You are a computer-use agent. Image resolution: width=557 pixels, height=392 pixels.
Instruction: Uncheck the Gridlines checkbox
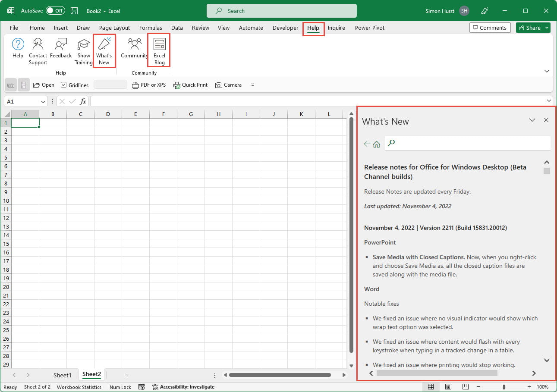(x=64, y=85)
